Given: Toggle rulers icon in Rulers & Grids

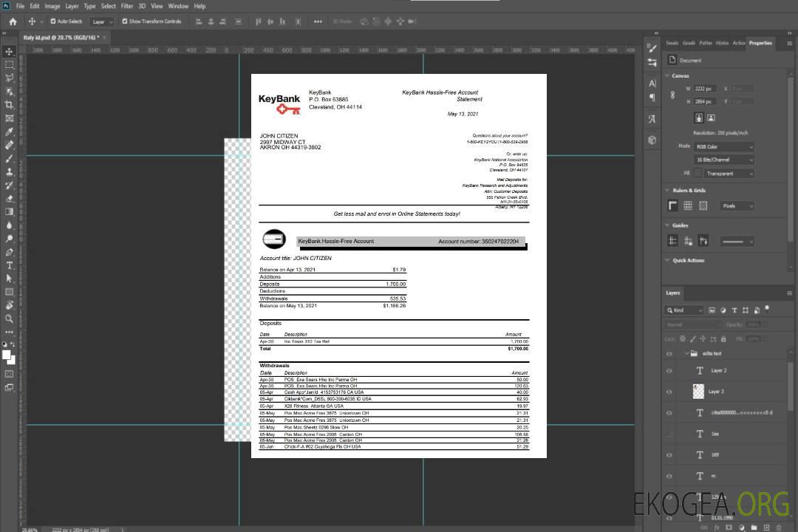Looking at the screenshot, I should click(673, 205).
